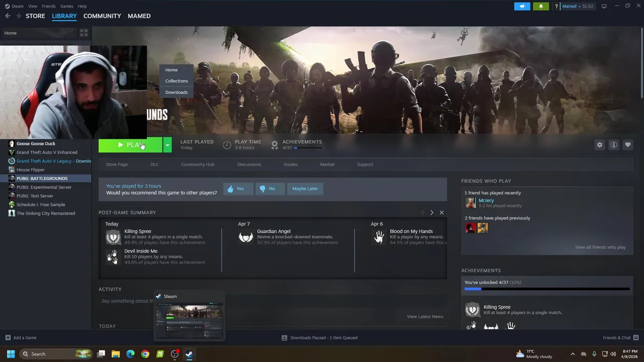The image size is (644, 362).
Task: Select Collections in the Library dropdown
Action: coord(177,81)
